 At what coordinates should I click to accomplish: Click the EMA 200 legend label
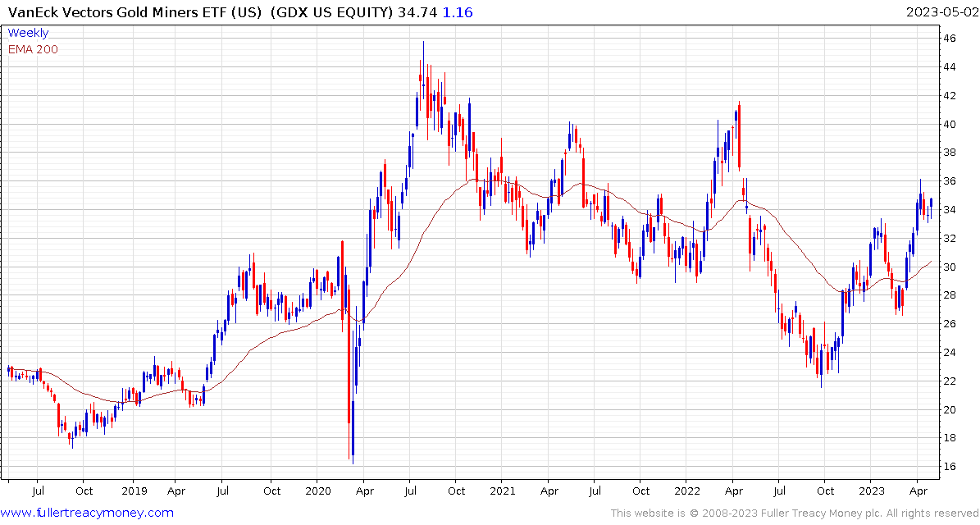coord(33,49)
